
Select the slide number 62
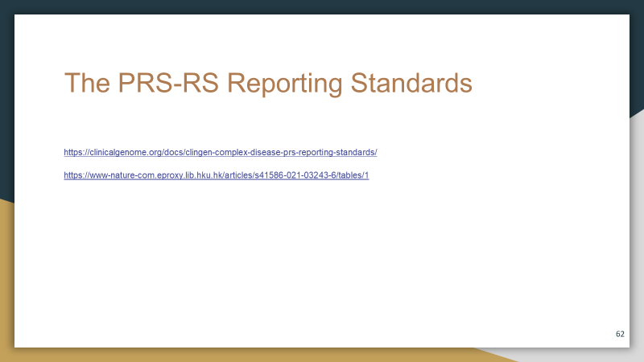point(619,333)
